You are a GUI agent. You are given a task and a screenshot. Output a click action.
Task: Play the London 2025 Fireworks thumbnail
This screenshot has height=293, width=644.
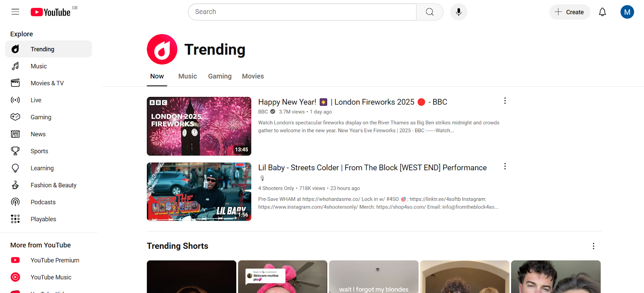[199, 126]
